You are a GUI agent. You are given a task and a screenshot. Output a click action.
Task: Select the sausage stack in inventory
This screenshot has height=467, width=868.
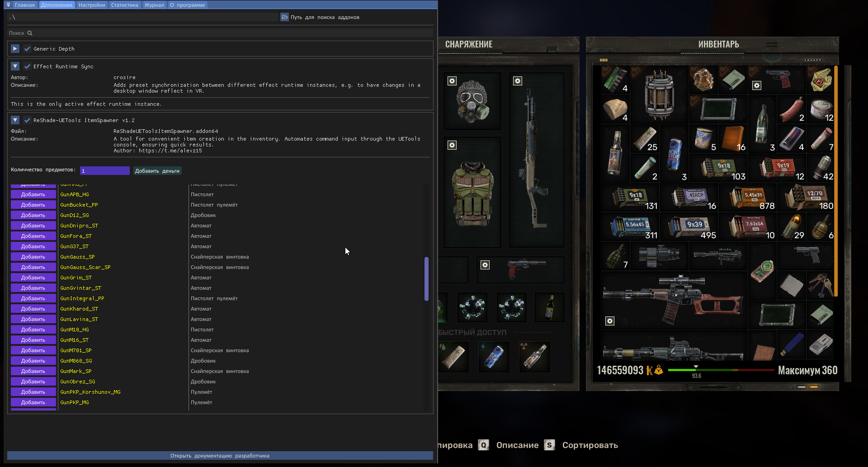(792, 109)
